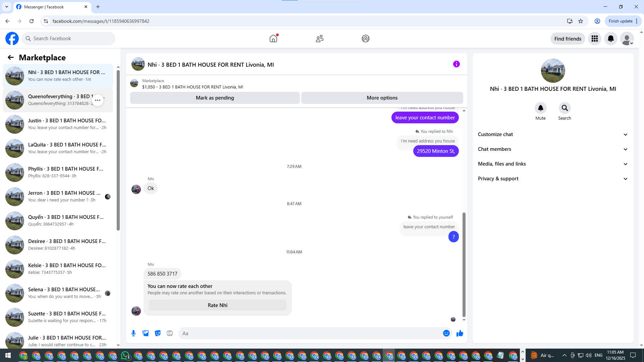
Task: Open Quyển conversation in chat list
Action: 58,221
